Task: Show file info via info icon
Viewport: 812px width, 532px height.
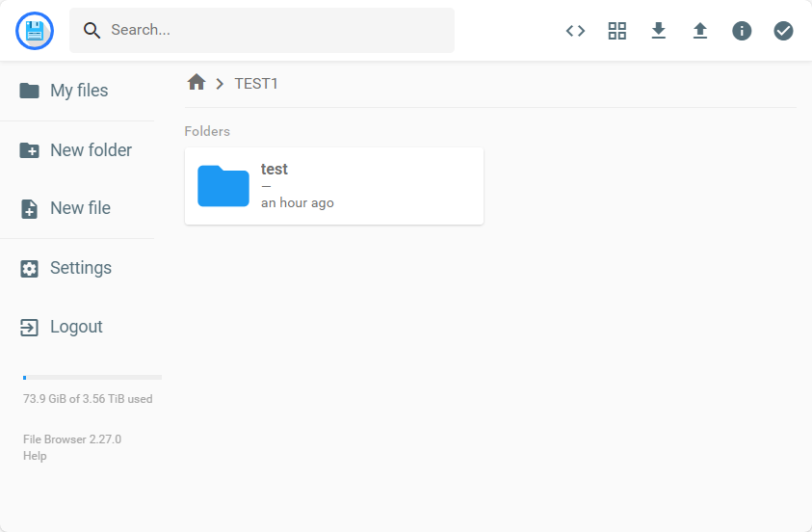Action: tap(742, 31)
